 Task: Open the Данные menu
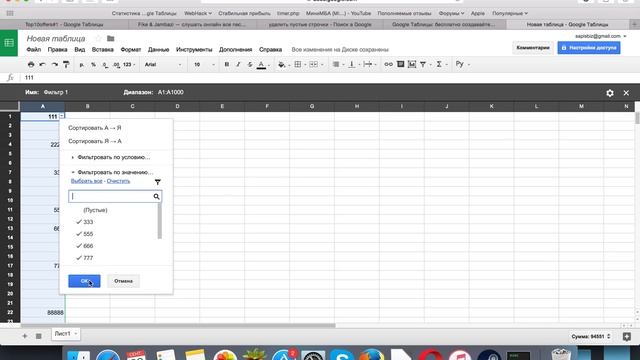coord(158,49)
